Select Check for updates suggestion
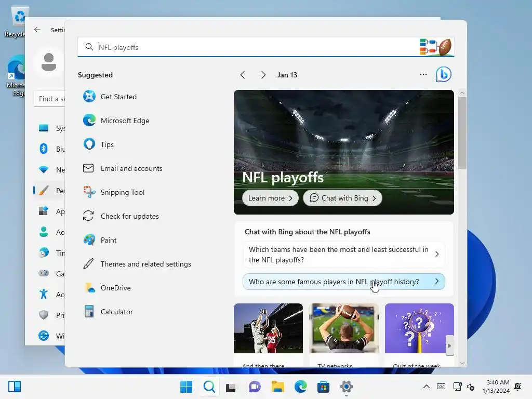Screen dimensions: 532x399 121,216
